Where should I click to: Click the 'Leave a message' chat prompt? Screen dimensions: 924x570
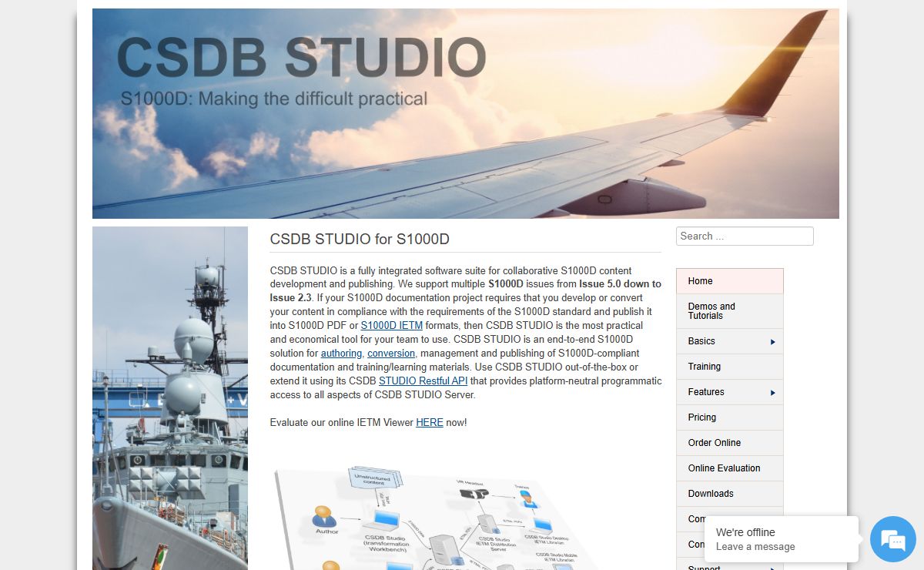pyautogui.click(x=755, y=547)
